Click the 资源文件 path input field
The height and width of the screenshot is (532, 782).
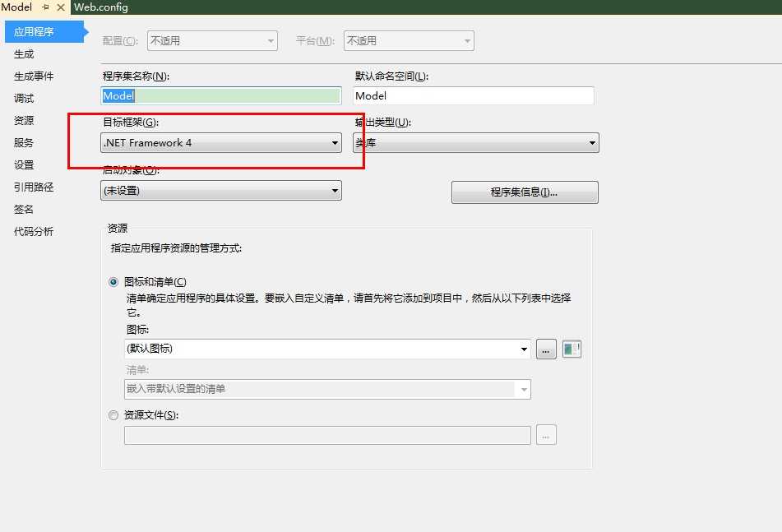click(x=327, y=435)
